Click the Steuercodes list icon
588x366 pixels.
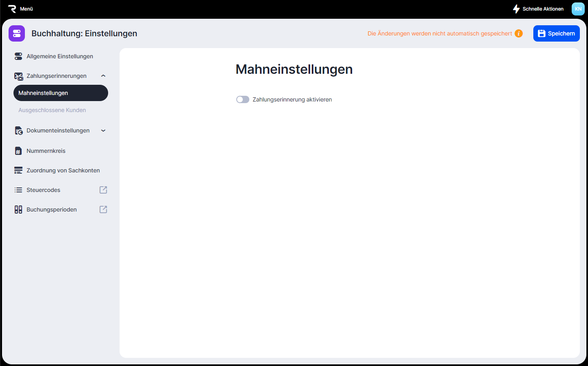[x=18, y=190]
